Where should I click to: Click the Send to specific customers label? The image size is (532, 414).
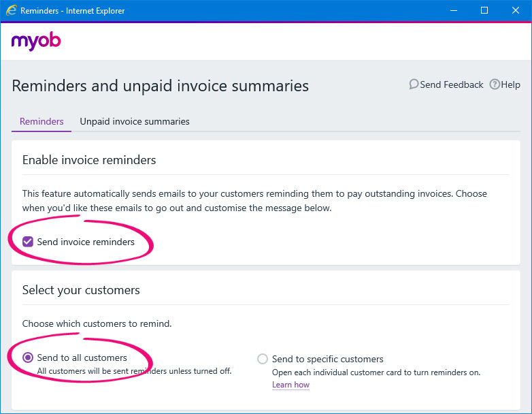tap(328, 359)
